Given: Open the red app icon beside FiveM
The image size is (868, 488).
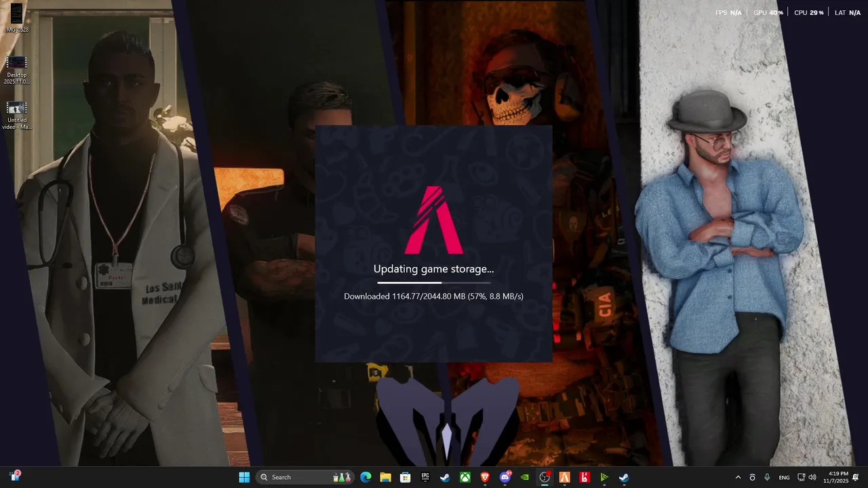Looking at the screenshot, I should pos(584,477).
